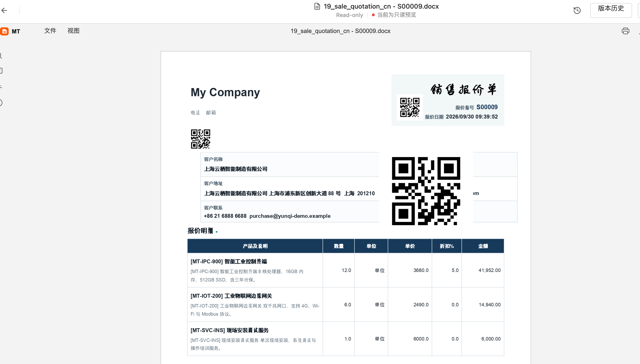Click the phone number +86 21 6888 6688
Viewport: 640px width, 364px height.
point(225,216)
